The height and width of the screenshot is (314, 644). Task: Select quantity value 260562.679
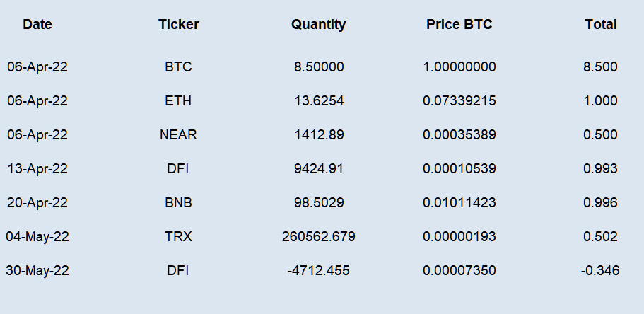(318, 237)
